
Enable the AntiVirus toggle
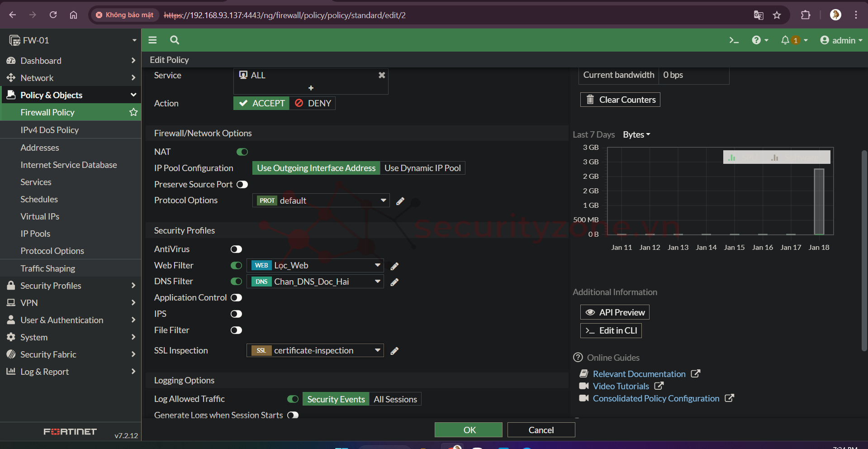coord(236,249)
